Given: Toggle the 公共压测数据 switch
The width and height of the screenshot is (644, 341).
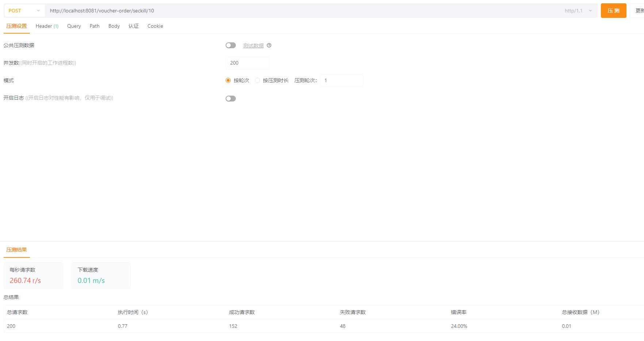Looking at the screenshot, I should point(231,45).
